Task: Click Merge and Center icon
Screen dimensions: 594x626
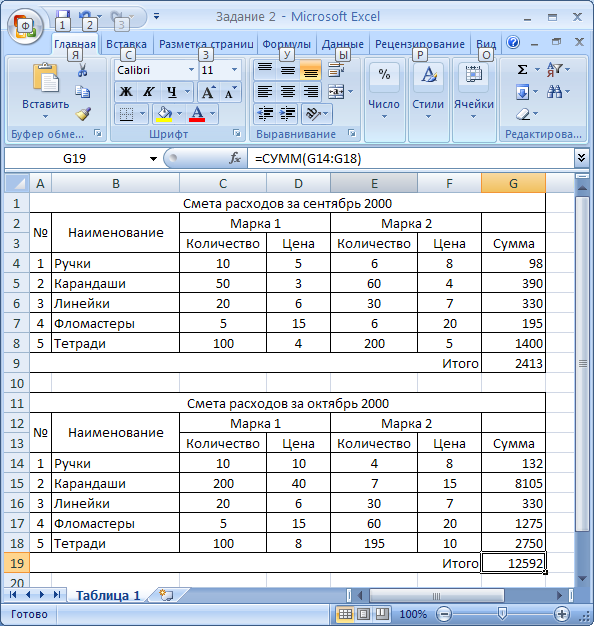Action: [x=336, y=92]
